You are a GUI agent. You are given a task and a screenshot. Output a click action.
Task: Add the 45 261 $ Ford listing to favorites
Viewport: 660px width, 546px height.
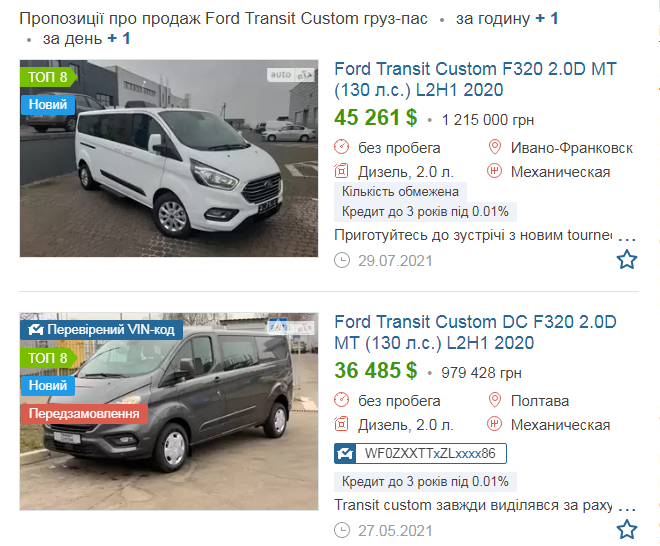click(627, 259)
